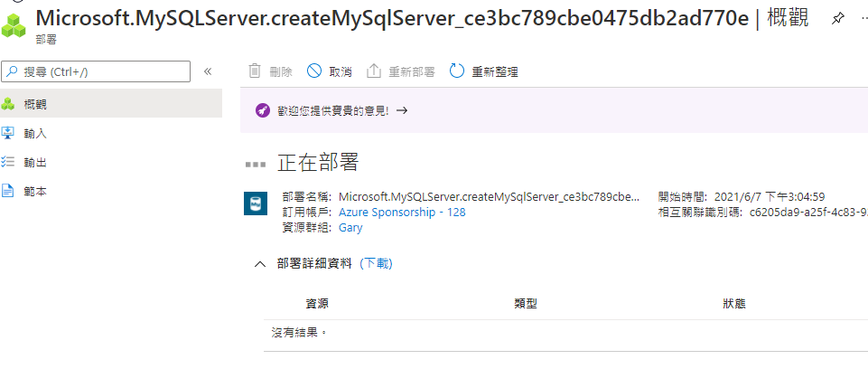Viewport: 868px width, 369px height.
Task: Click the 刪除 trash can icon
Action: click(255, 71)
